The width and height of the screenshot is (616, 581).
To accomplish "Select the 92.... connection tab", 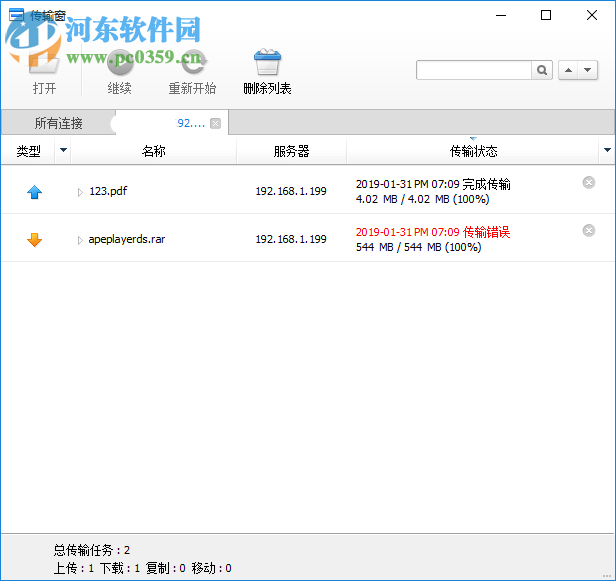I will pyautogui.click(x=172, y=123).
